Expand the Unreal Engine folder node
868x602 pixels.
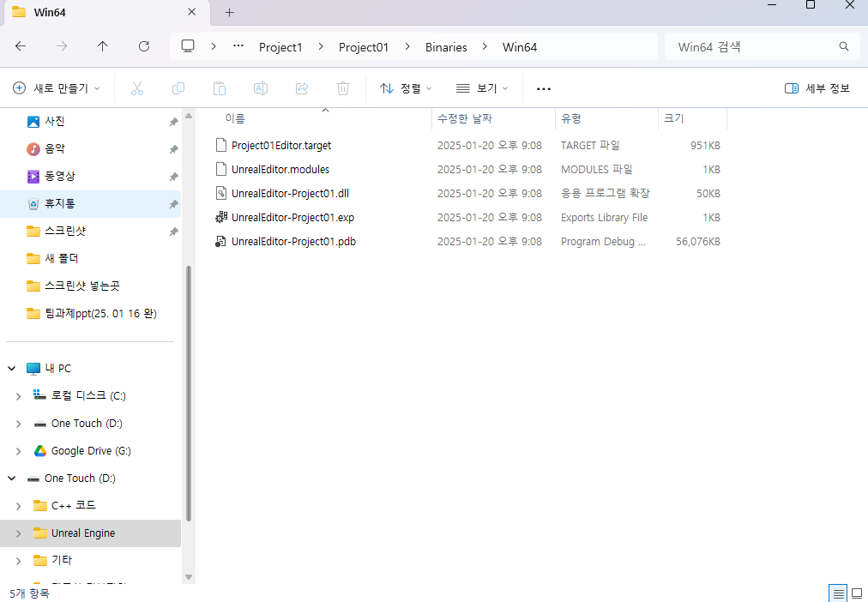tap(18, 533)
